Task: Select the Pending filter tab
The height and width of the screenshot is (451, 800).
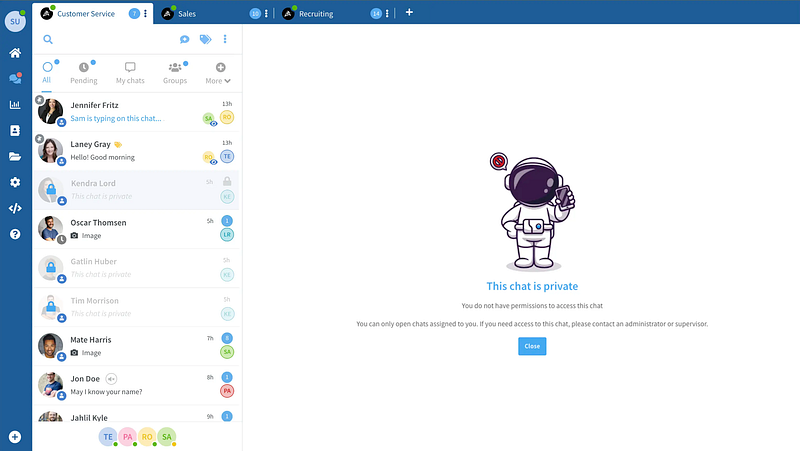Action: click(84, 73)
